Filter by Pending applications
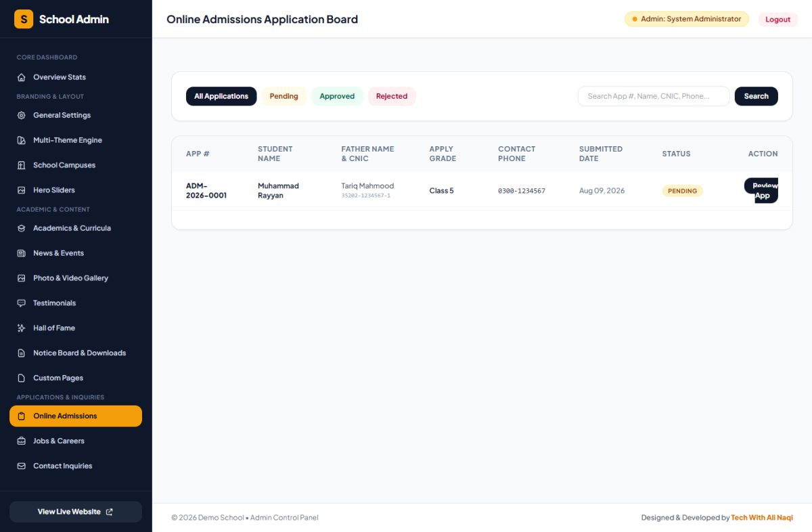 click(284, 96)
